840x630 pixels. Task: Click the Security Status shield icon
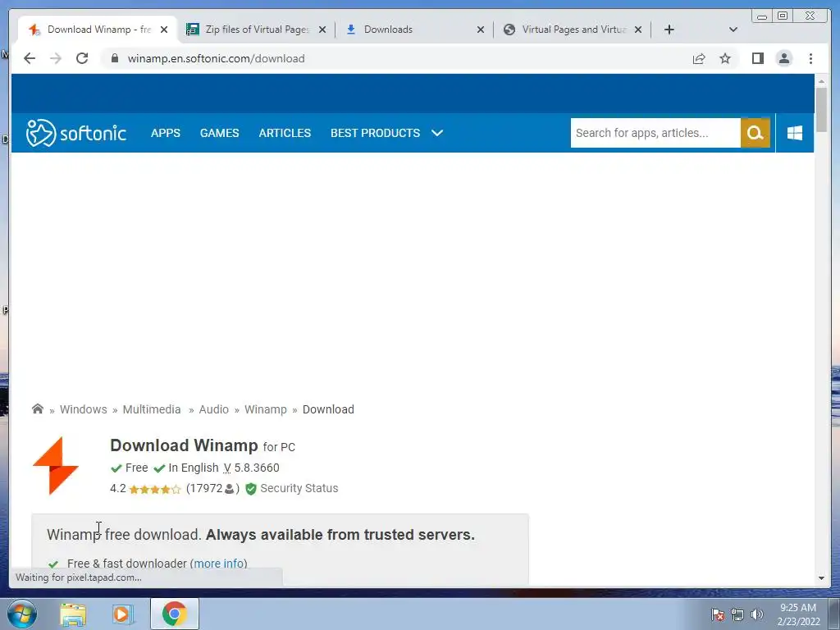click(251, 489)
